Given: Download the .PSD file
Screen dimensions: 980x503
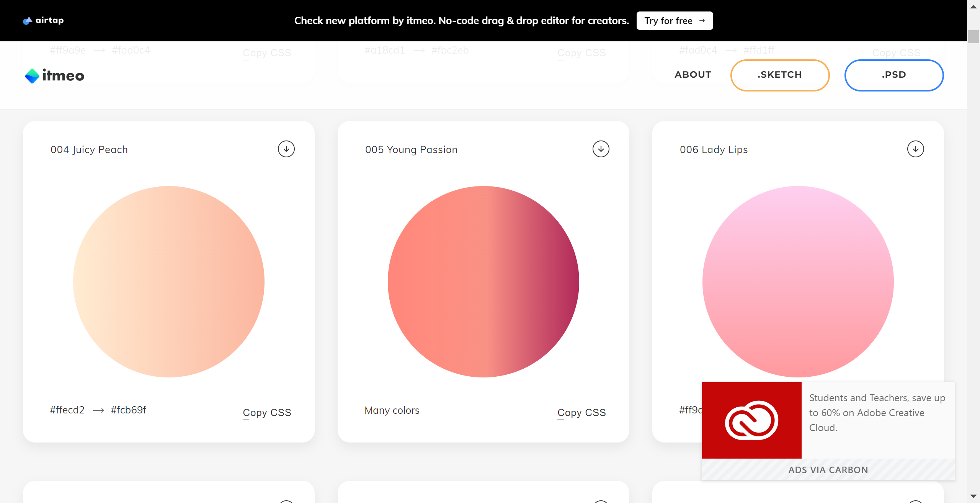Looking at the screenshot, I should [894, 75].
